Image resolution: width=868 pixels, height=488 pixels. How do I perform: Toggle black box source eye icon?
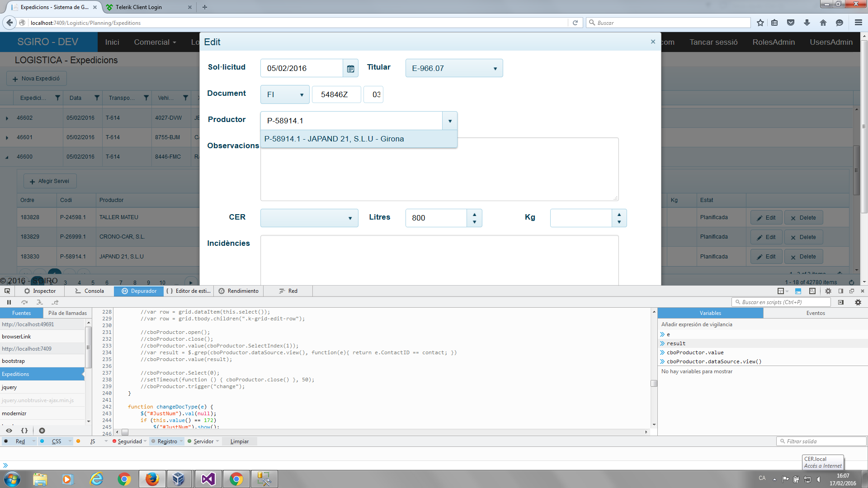[9, 431]
